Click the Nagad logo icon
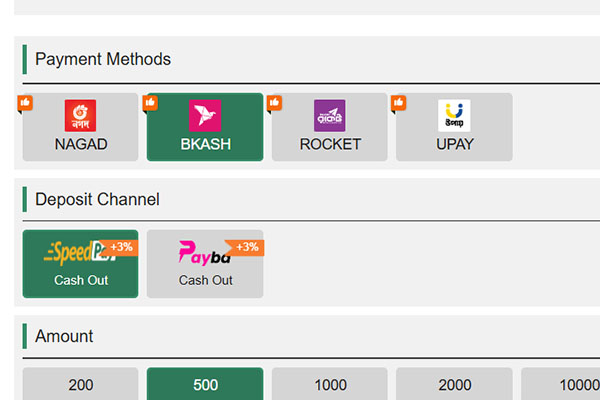The height and width of the screenshot is (400, 600). [80, 116]
